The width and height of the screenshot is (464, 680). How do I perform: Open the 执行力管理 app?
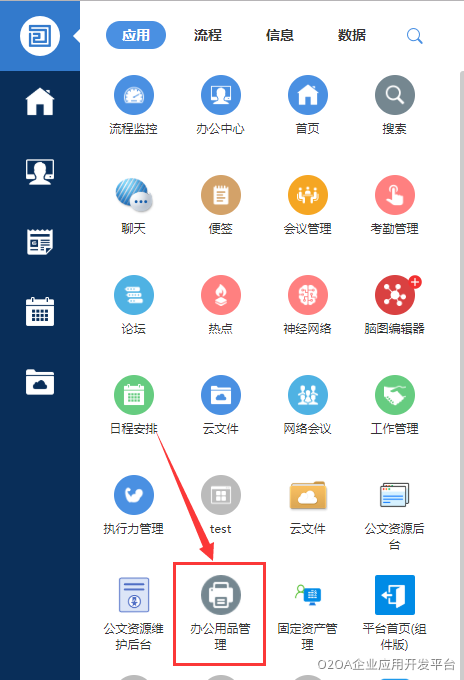click(134, 505)
